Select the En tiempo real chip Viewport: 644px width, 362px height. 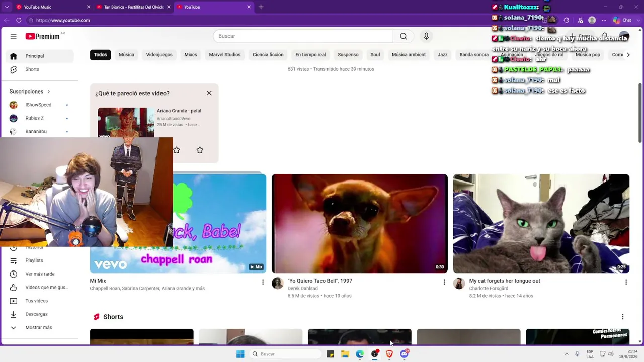click(310, 55)
